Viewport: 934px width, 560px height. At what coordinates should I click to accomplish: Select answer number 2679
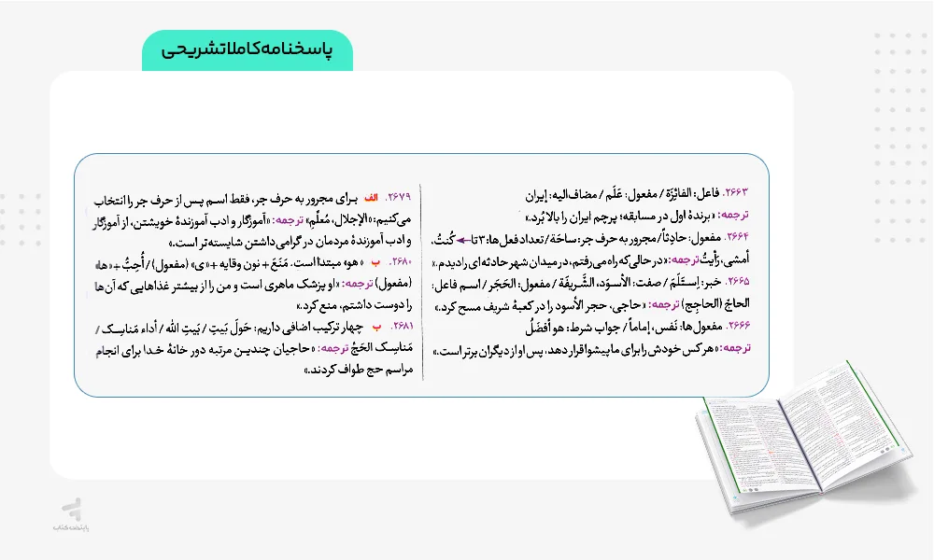pos(397,199)
